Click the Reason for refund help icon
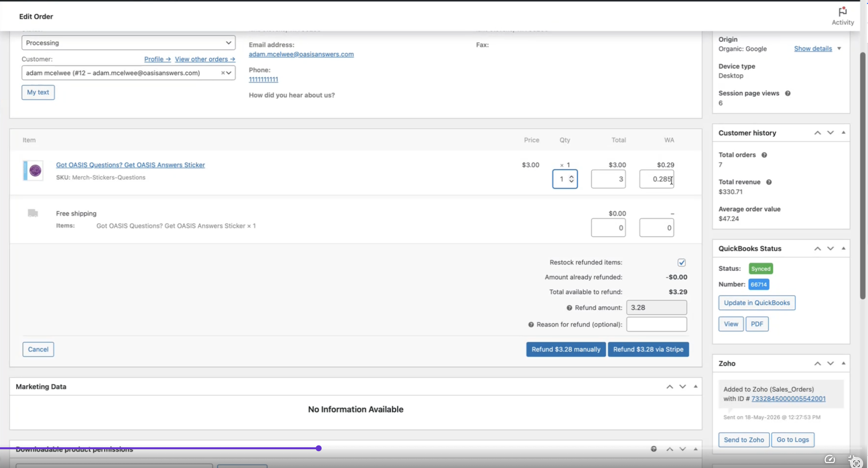 531,325
